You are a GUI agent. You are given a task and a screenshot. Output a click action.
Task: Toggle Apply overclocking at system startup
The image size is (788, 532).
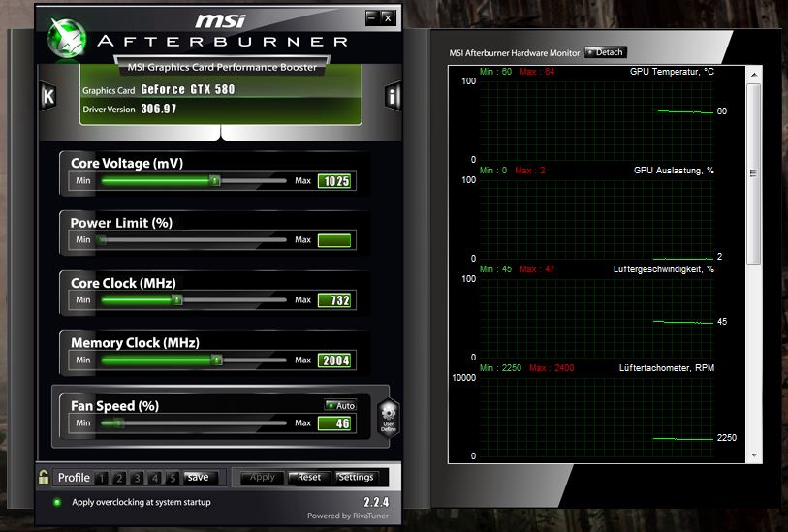[57, 502]
